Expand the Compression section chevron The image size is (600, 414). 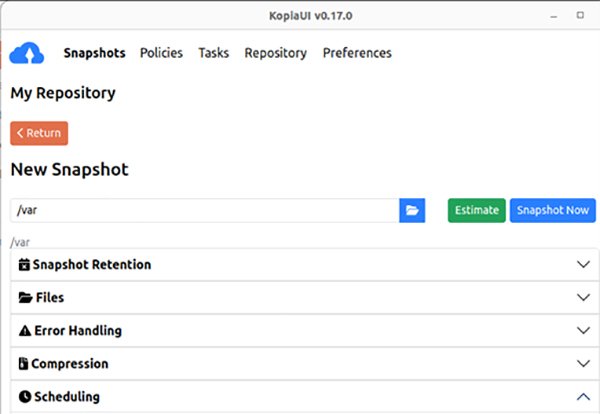(584, 364)
